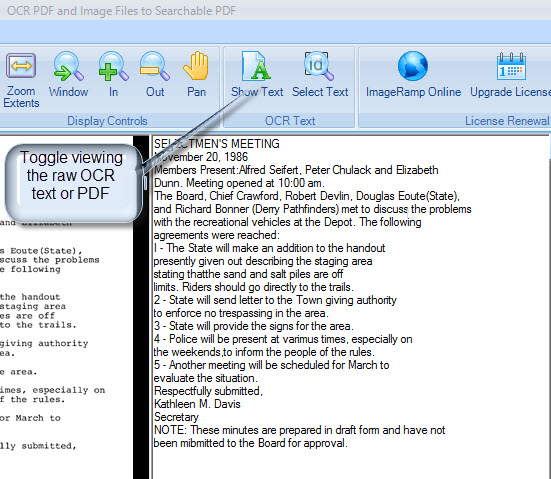551x479 pixels.
Task: Open Upgrade License calendar icon
Action: 511,66
